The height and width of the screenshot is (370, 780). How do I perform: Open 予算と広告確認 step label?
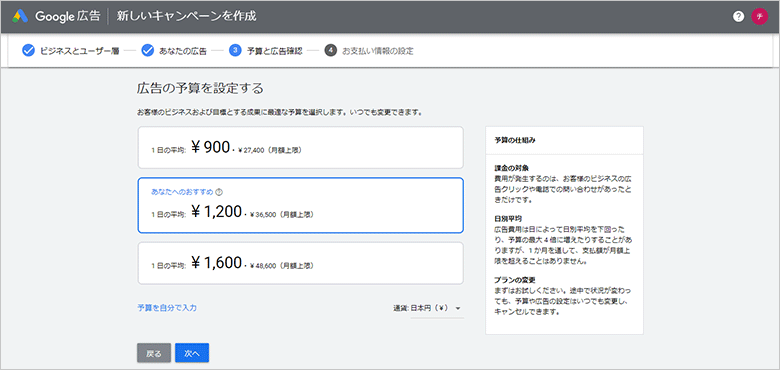275,51
